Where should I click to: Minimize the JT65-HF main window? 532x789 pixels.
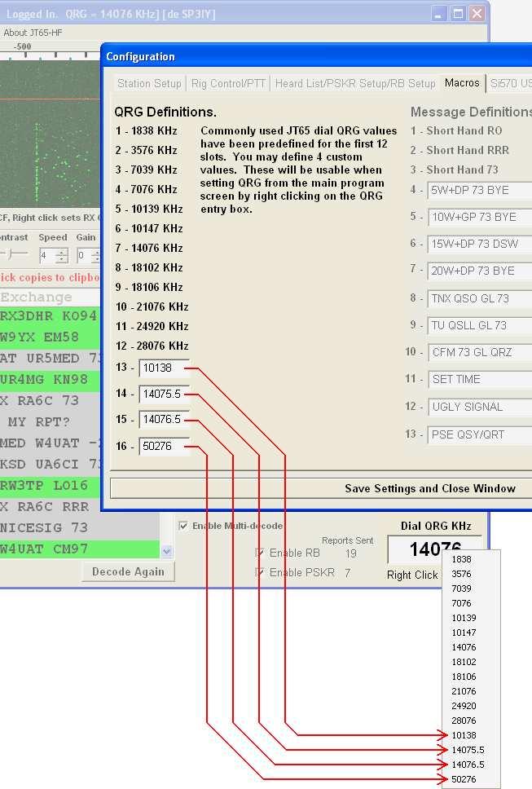439,14
